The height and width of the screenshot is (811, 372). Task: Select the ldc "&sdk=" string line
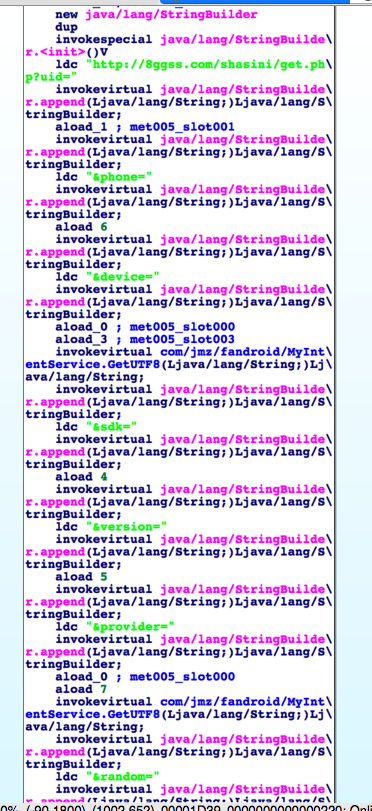click(x=96, y=427)
